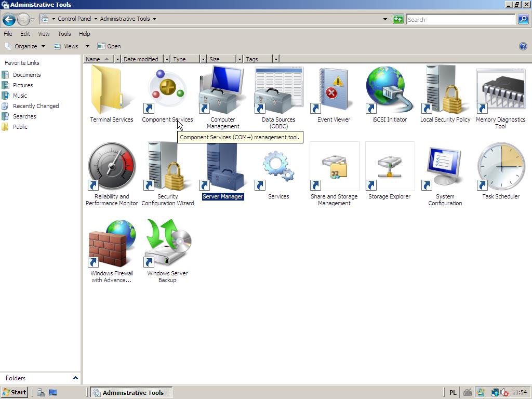The height and width of the screenshot is (399, 532).
Task: Click the Views toolbar button
Action: [x=66, y=46]
